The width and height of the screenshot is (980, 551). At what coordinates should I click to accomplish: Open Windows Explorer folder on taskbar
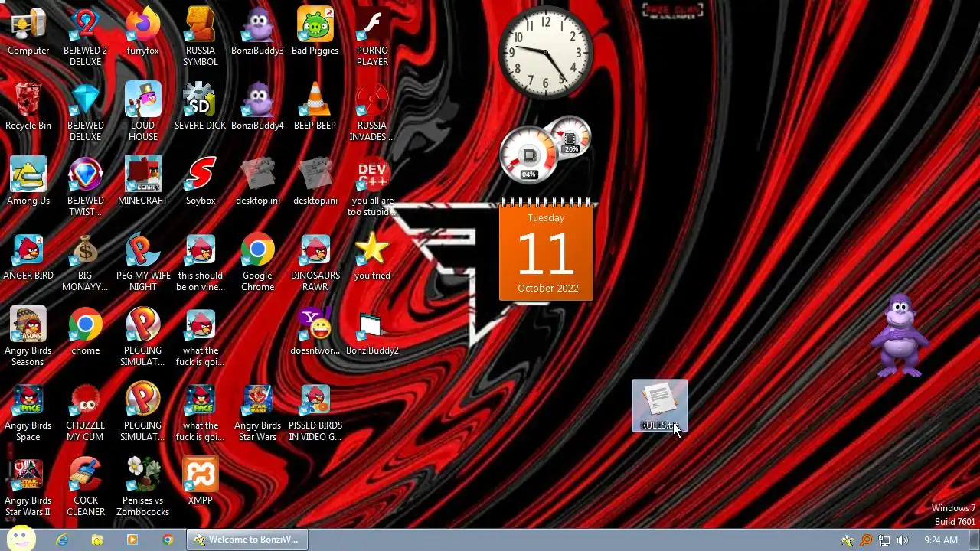click(x=97, y=540)
